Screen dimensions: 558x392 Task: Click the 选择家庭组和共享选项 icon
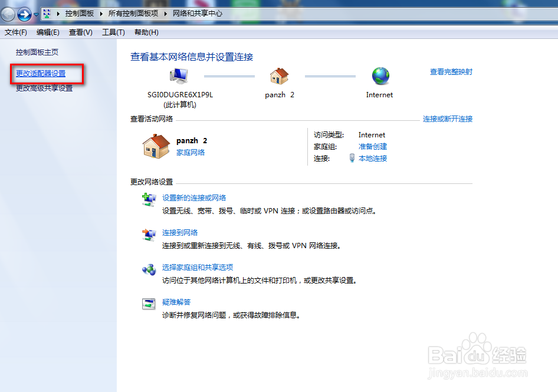coord(149,269)
